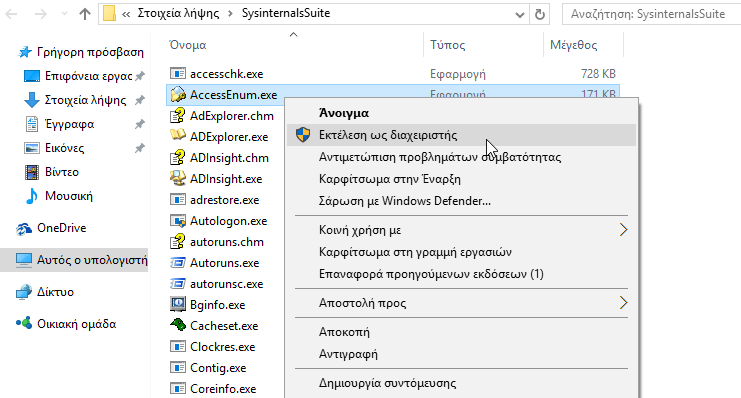The image size is (741, 398).
Task: Click the Up arrow navigation button
Action: (x=85, y=14)
